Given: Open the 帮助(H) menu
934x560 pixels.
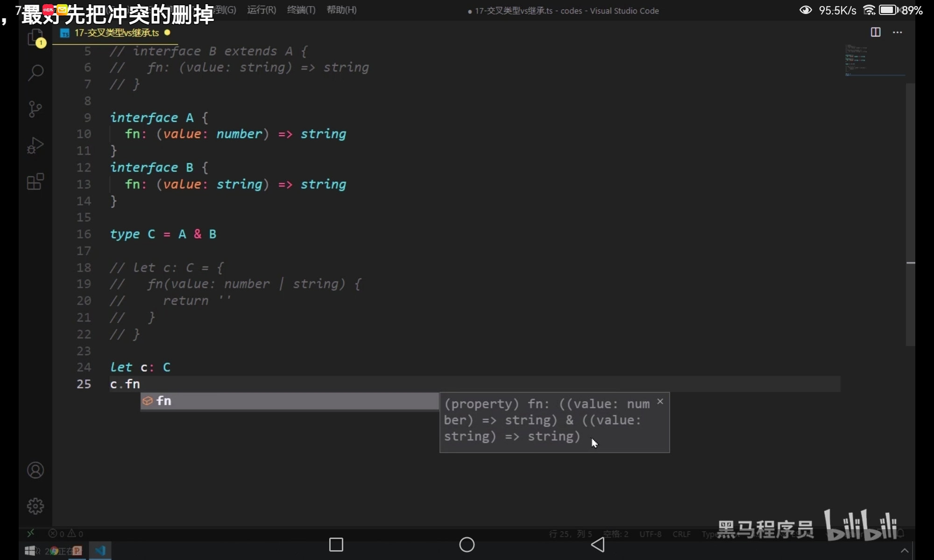Looking at the screenshot, I should click(x=341, y=10).
